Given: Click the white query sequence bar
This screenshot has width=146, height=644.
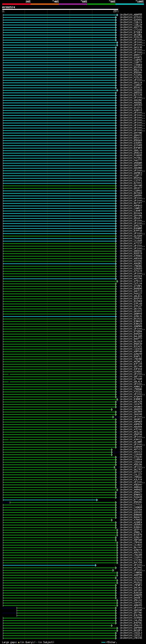Looking at the screenshot, I should (60, 10).
